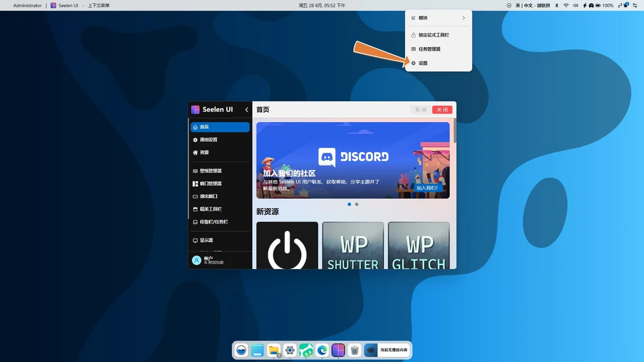Click the date and time in top bar

322,5
